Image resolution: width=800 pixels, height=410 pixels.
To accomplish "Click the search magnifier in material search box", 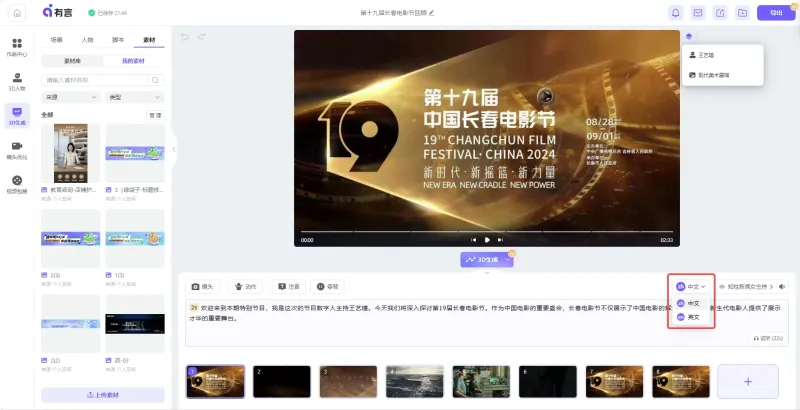I will click(155, 80).
